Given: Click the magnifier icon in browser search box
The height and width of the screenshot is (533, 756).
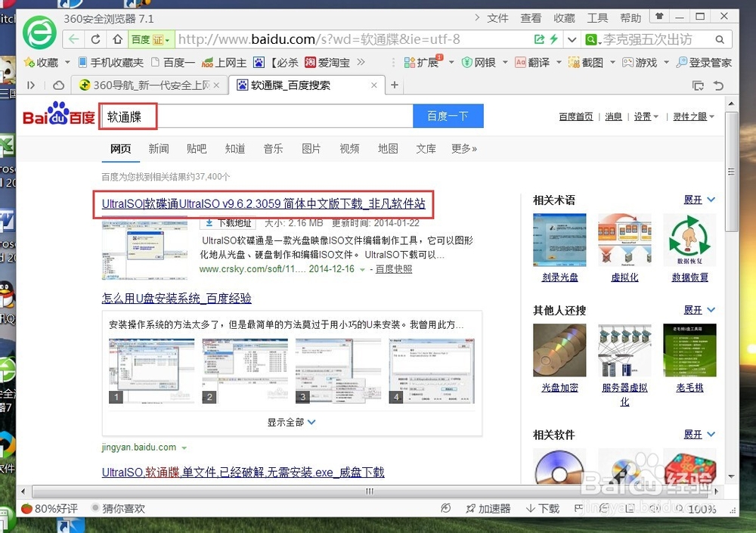Looking at the screenshot, I should pos(720,39).
